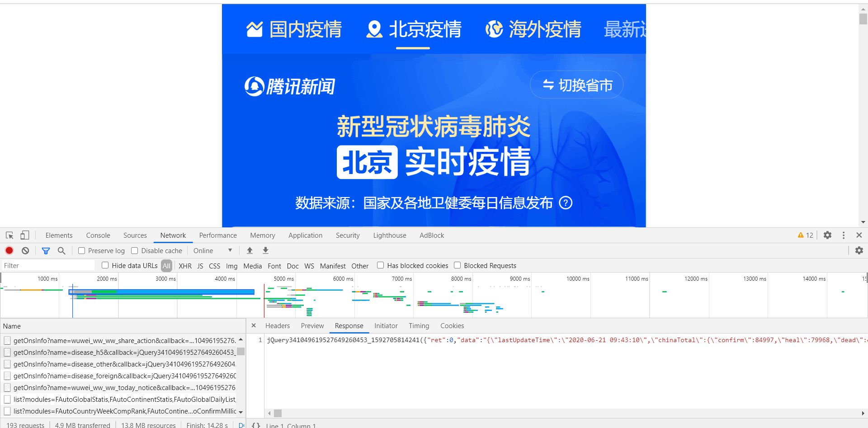Select the Network tab
The height and width of the screenshot is (428, 868).
tap(173, 235)
